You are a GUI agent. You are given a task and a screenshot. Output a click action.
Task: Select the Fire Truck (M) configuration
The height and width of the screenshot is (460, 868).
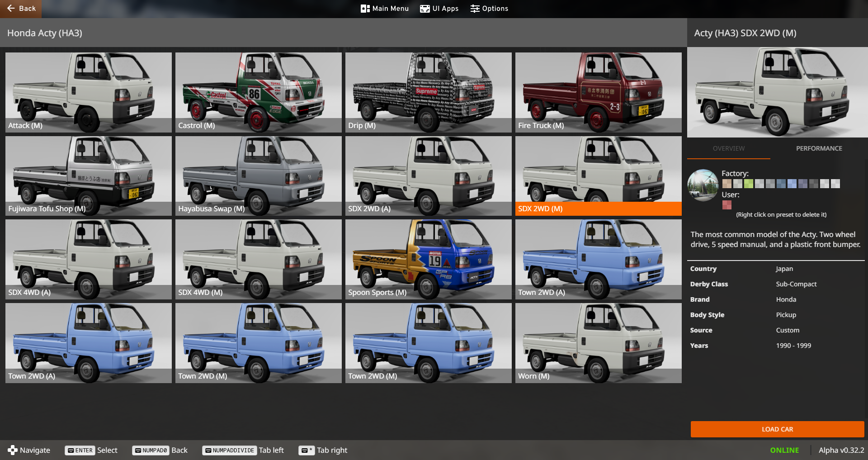(x=598, y=92)
